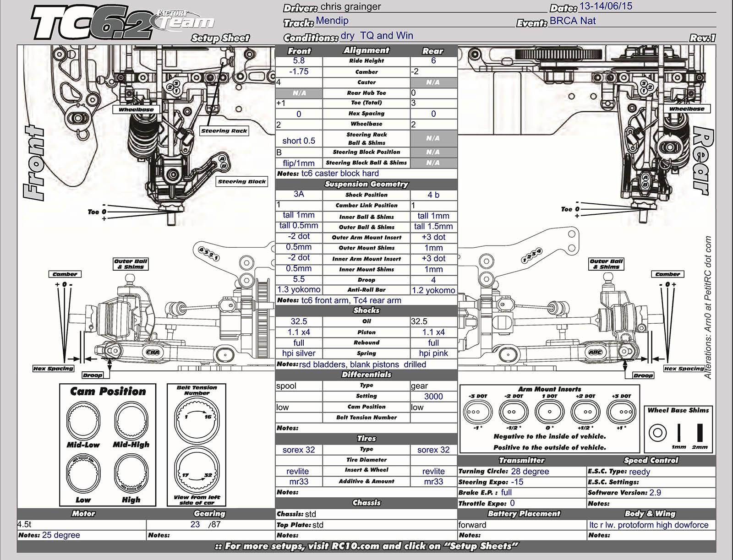The height and width of the screenshot is (560, 733).
Task: Click the Top Plate std field
Action: (366, 525)
